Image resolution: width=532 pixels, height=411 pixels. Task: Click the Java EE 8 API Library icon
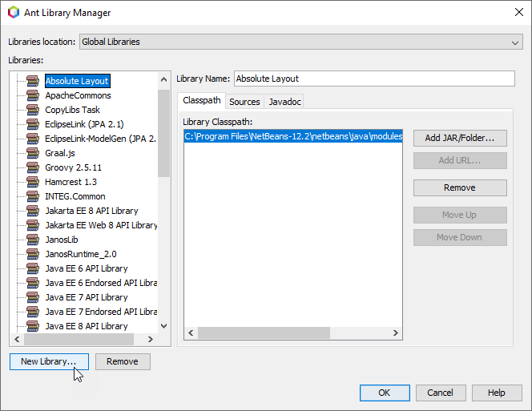[x=33, y=326]
